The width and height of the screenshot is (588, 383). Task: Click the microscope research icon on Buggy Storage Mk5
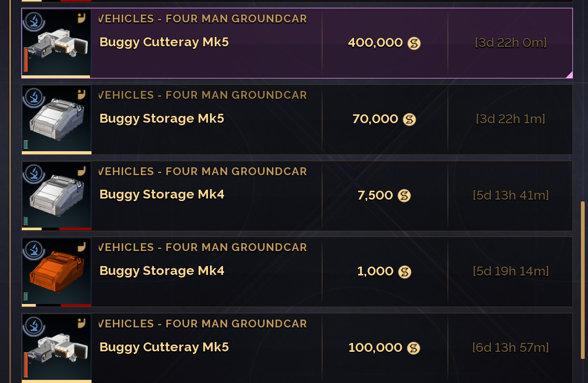click(34, 96)
